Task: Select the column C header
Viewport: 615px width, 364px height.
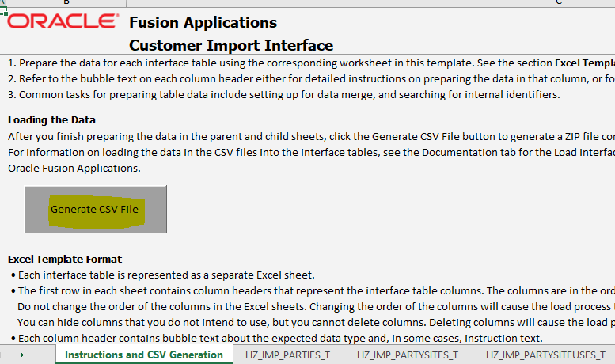Action: (x=559, y=3)
